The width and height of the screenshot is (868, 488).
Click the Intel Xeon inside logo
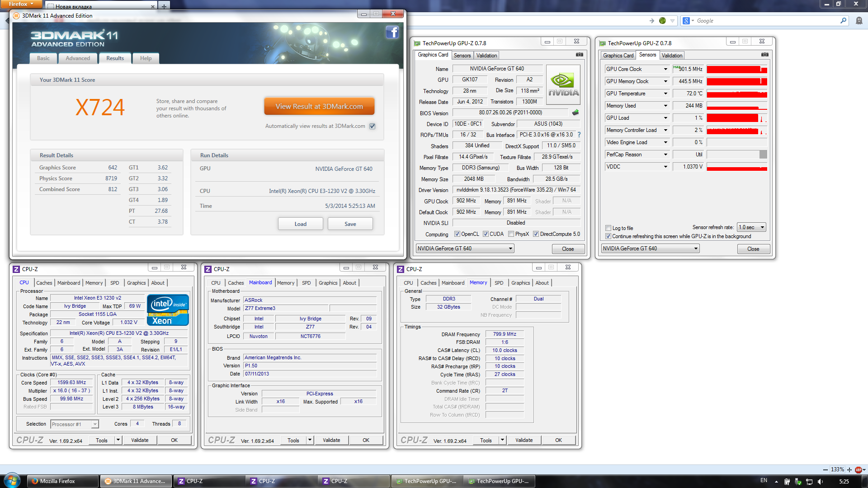point(168,310)
